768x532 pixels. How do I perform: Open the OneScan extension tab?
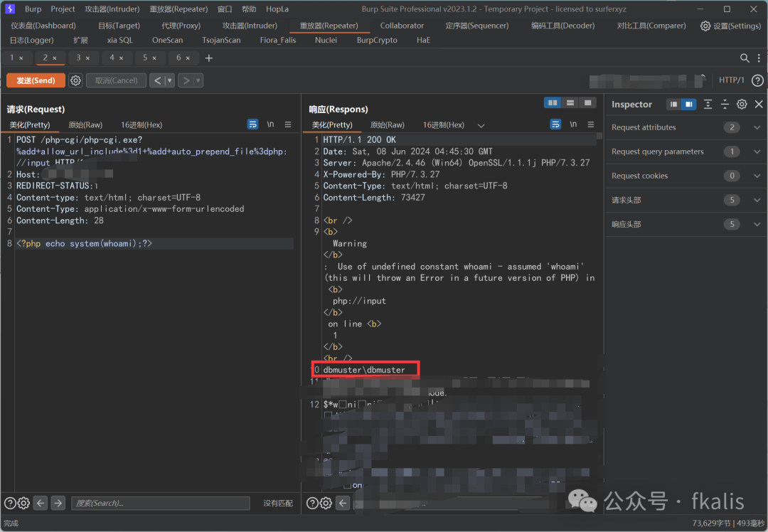(x=168, y=40)
